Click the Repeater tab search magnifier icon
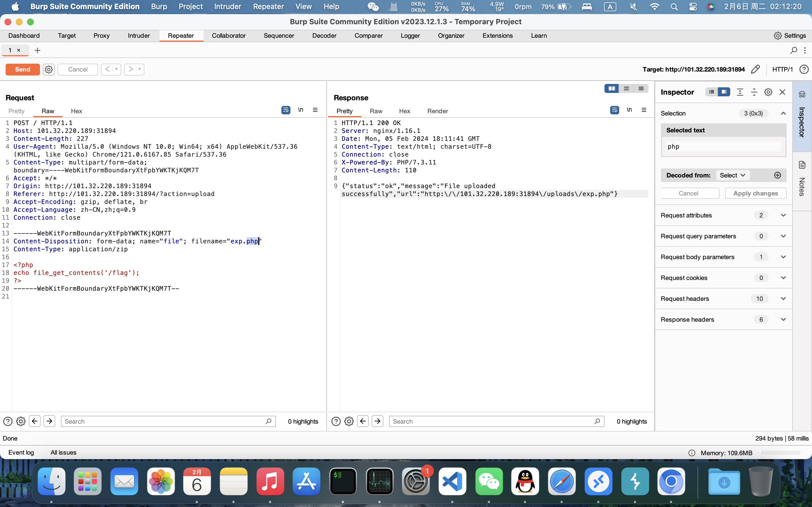Screen dimensions: 812x507 794,50
